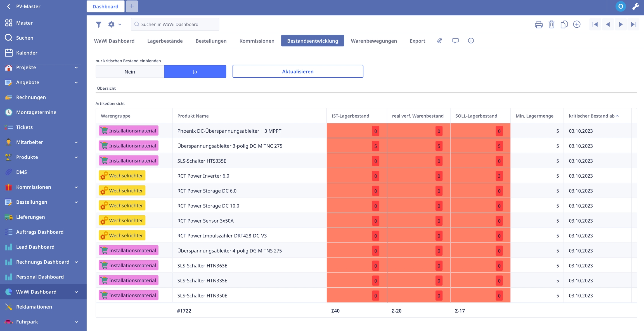This screenshot has width=644, height=331.
Task: Click the add new record plus icon
Action: click(577, 24)
